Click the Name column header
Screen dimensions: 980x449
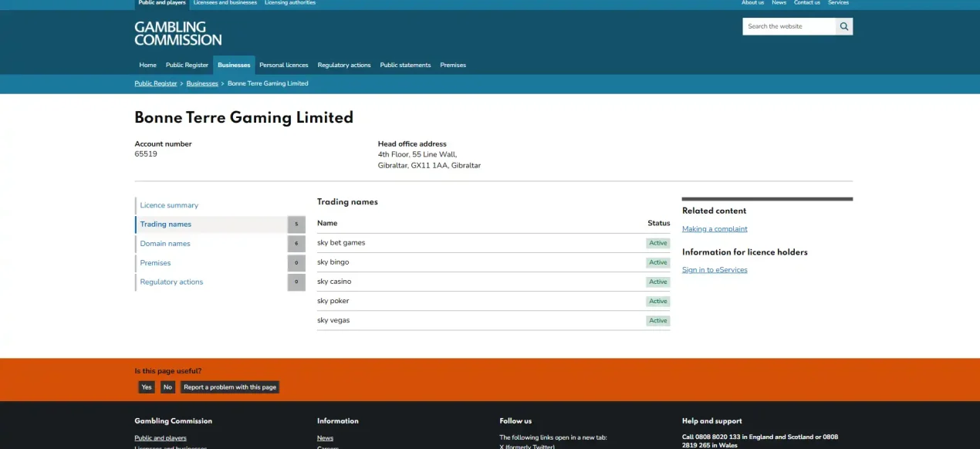click(327, 223)
